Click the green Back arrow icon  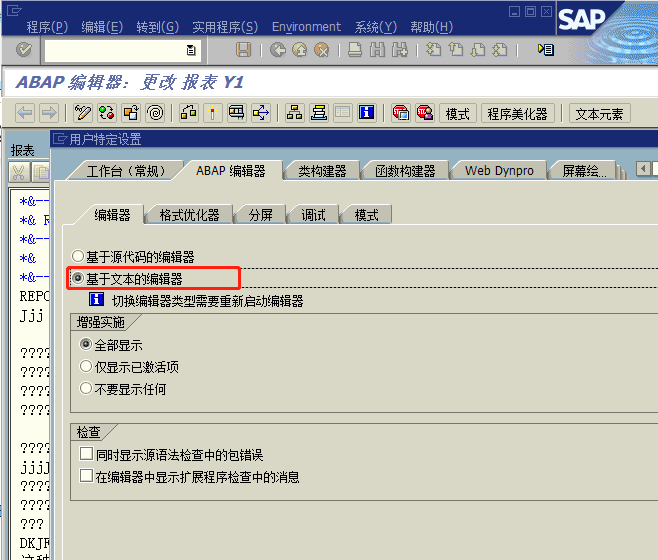pyautogui.click(x=277, y=50)
